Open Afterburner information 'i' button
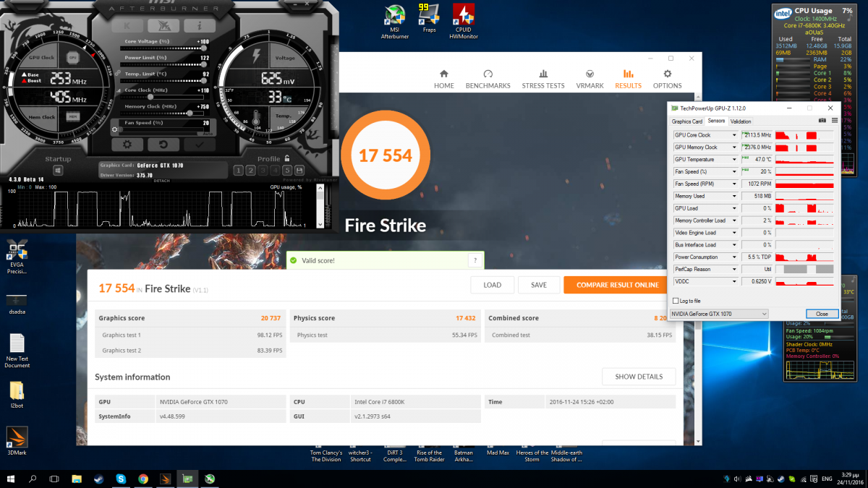This screenshot has height=488, width=868. point(200,25)
